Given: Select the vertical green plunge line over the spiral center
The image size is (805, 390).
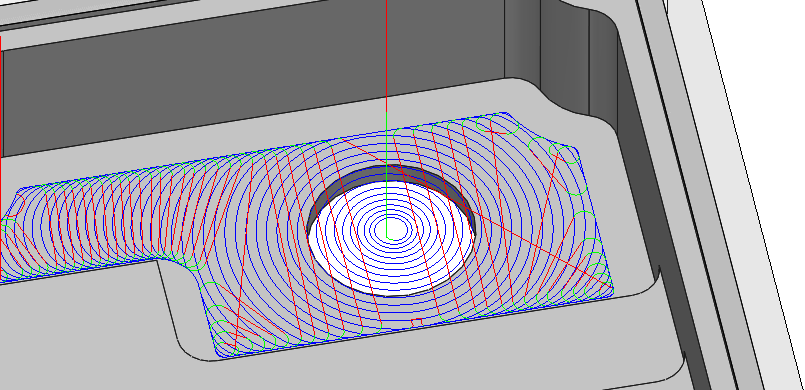Looking at the screenshot, I should [386, 174].
